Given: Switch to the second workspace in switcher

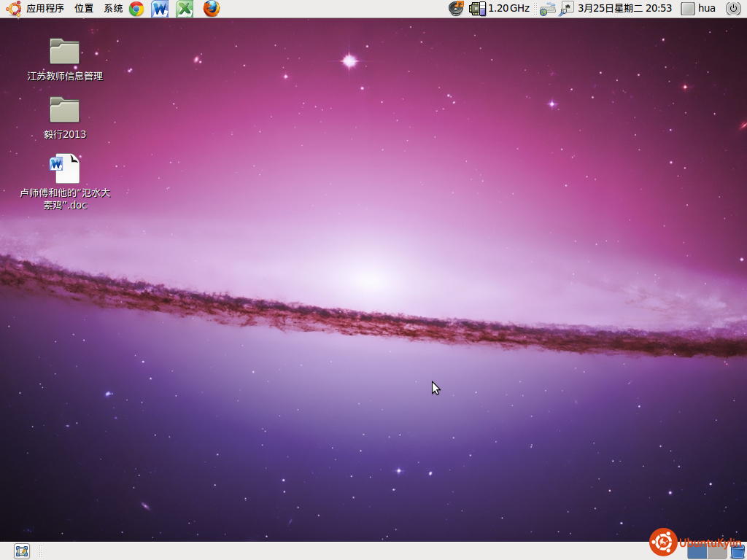Looking at the screenshot, I should click(717, 551).
